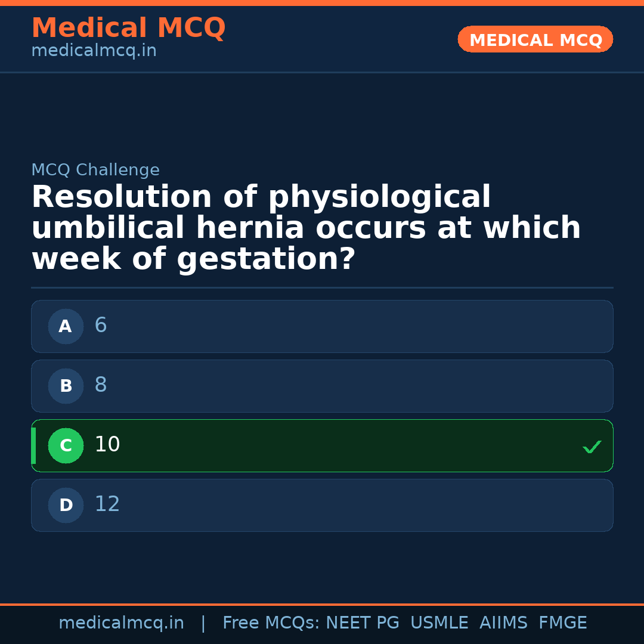This screenshot has height=644, width=644.
Task: Click the highlighted answer row for 10
Action: click(x=322, y=445)
